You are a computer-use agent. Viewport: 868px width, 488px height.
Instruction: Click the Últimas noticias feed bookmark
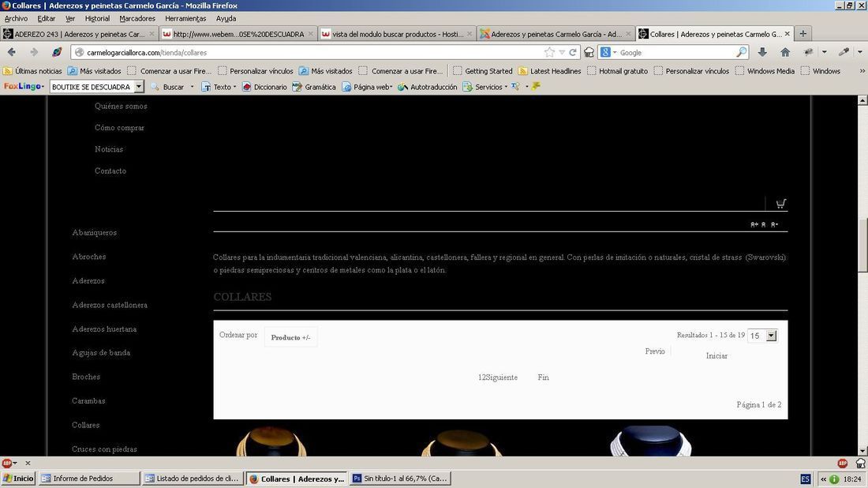(x=32, y=71)
